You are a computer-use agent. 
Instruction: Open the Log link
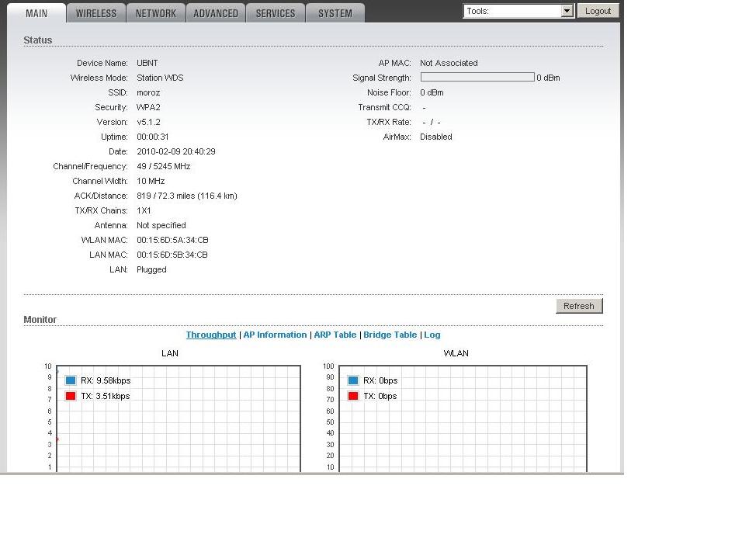432,335
